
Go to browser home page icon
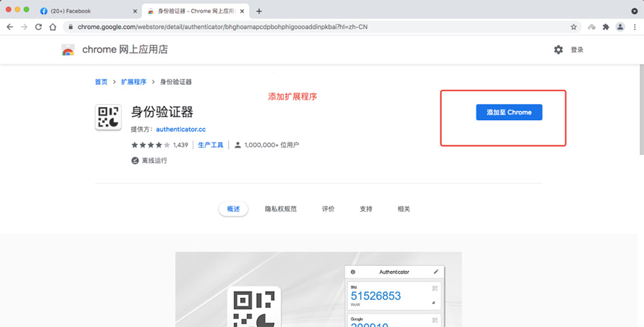(54, 27)
